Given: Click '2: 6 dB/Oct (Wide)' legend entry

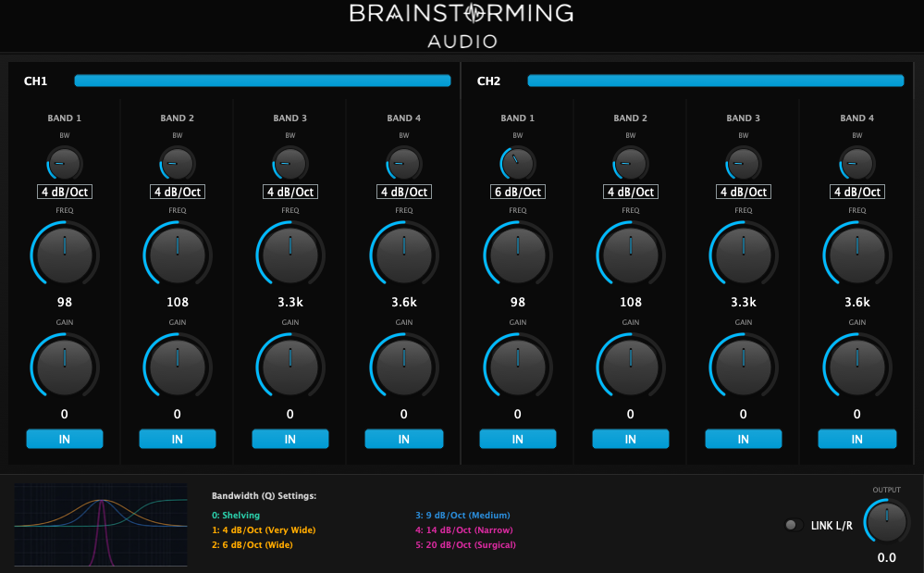Looking at the screenshot, I should (253, 544).
